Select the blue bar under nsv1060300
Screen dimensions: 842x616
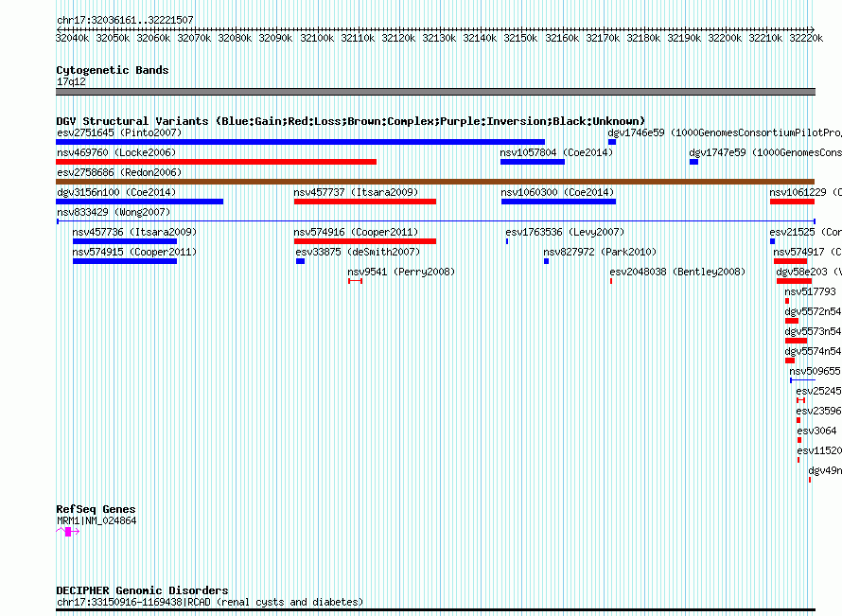(x=558, y=202)
